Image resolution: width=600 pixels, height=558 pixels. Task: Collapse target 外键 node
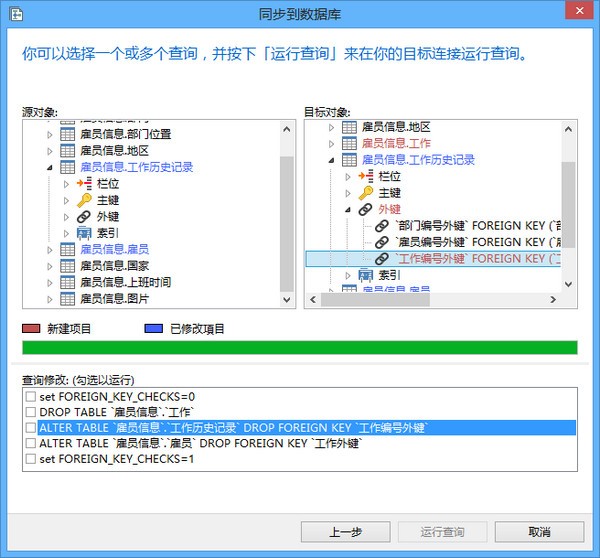[348, 209]
